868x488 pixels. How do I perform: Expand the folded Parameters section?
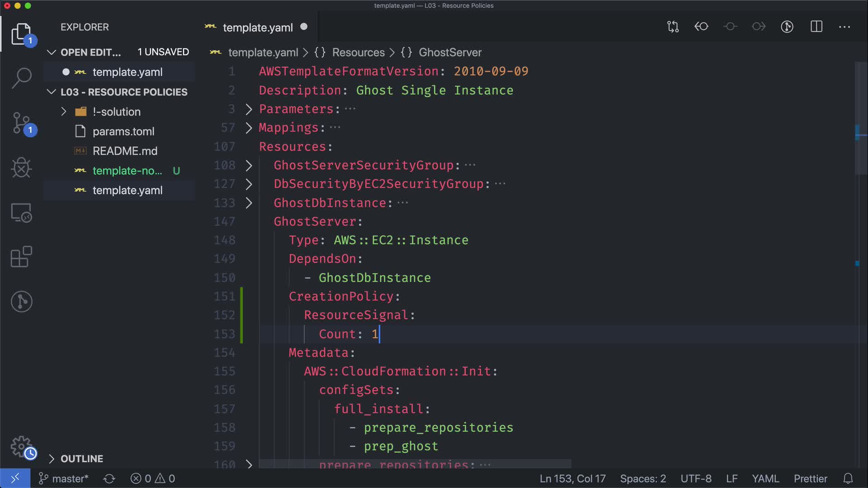coord(249,109)
